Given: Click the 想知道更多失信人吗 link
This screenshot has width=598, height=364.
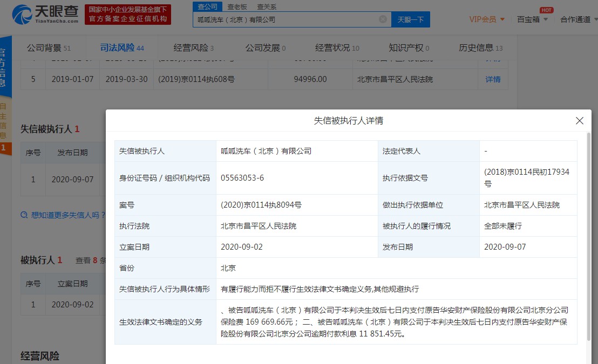Looking at the screenshot, I should click(x=68, y=215).
